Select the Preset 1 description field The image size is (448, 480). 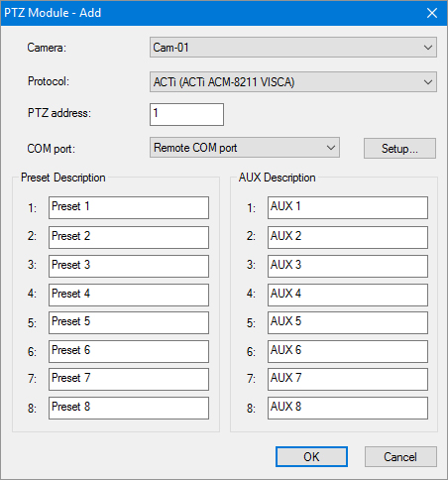pyautogui.click(x=129, y=207)
